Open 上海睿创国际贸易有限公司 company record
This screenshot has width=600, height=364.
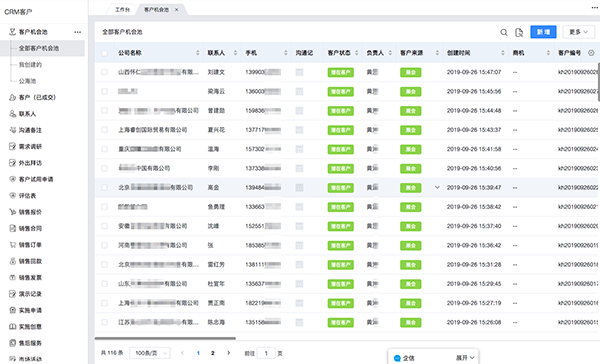[153, 130]
